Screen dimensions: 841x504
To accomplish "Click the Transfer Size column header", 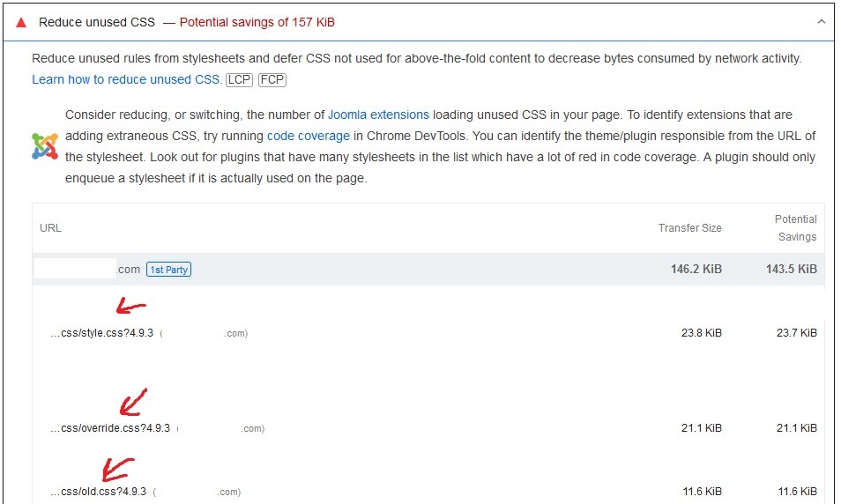I will point(689,228).
